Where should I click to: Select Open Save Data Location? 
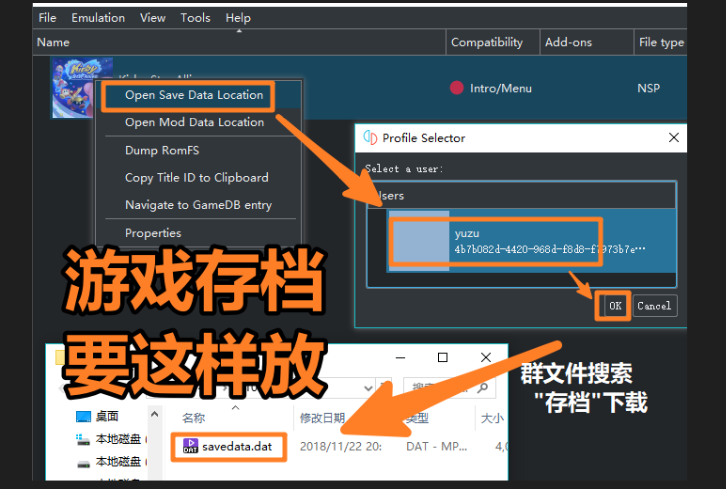[x=194, y=95]
